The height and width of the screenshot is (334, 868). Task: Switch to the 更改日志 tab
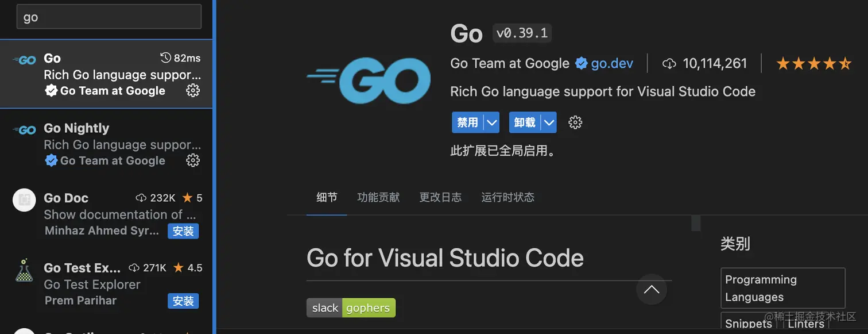(440, 197)
